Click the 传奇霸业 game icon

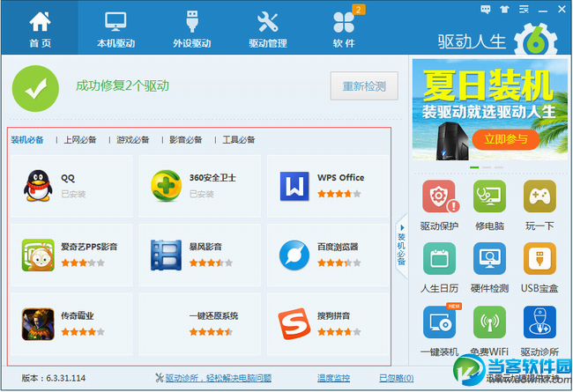pos(38,324)
